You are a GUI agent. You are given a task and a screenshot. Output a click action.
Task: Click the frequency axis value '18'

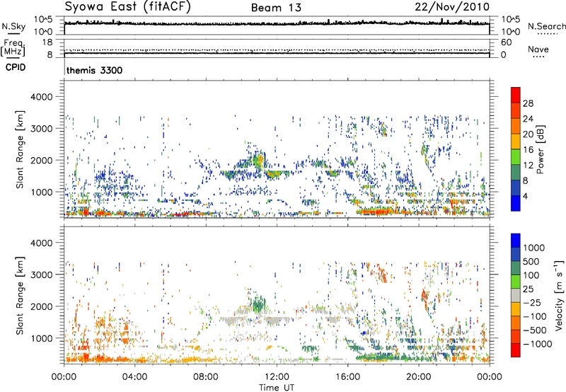(47, 42)
